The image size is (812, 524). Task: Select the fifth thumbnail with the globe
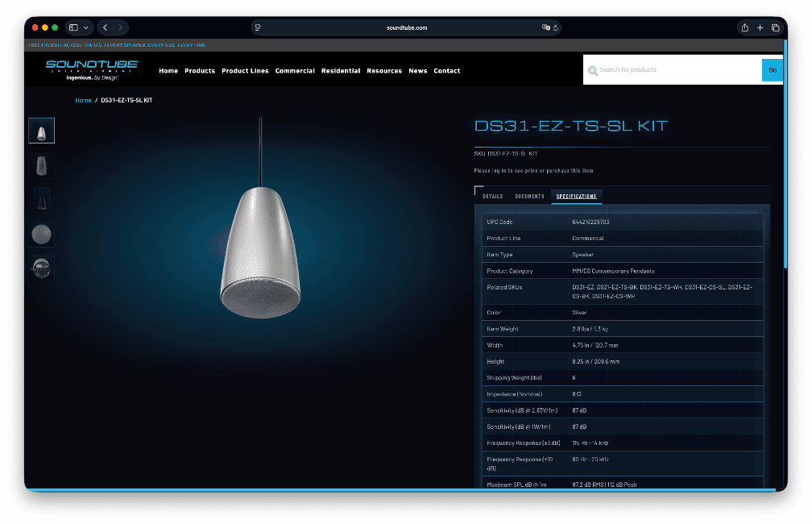pos(41,268)
